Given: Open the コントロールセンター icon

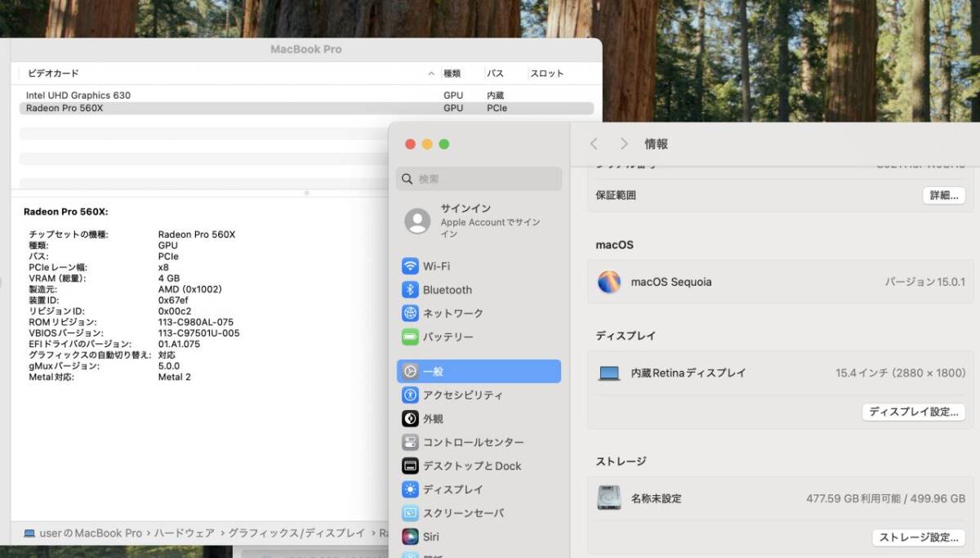Looking at the screenshot, I should click(x=410, y=442).
